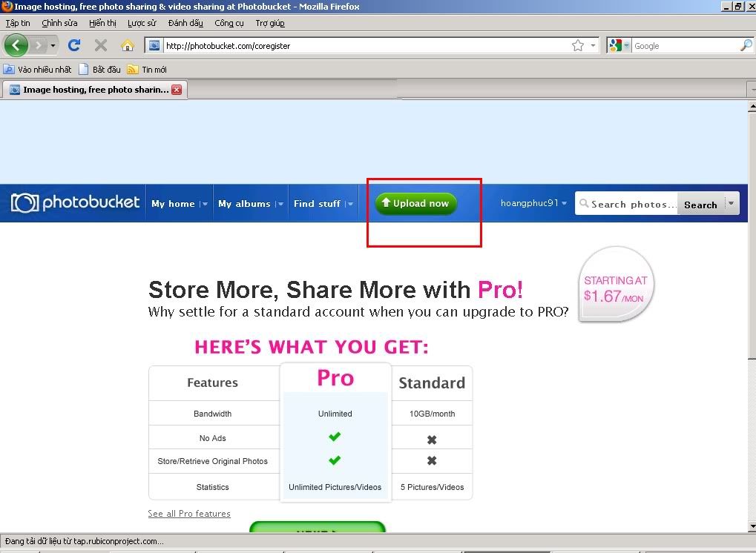
Task: Click the 'Unlimited Pictures/Videos' cell
Action: click(335, 487)
